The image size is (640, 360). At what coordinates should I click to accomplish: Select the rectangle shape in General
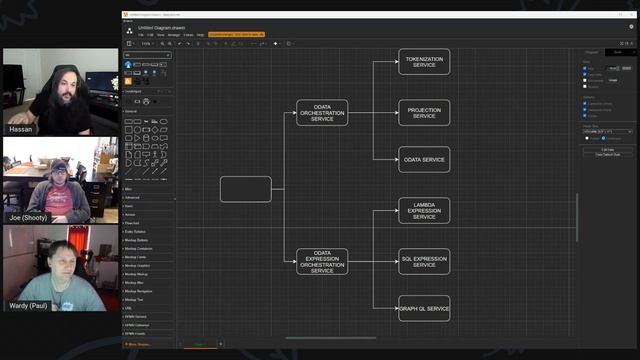pyautogui.click(x=128, y=121)
